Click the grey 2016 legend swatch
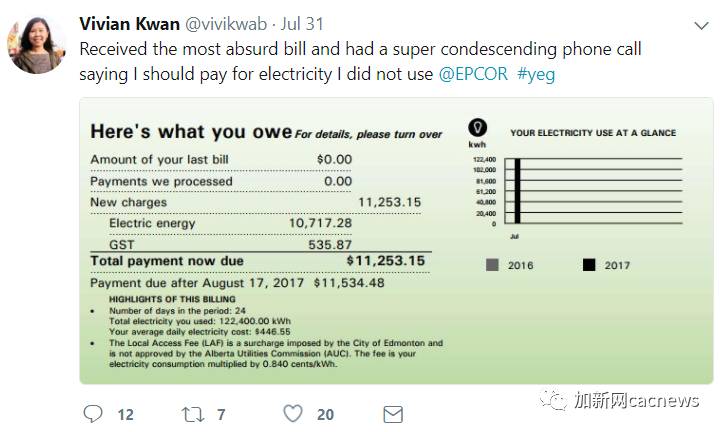Screen dimensions: 722x432 (x=492, y=265)
